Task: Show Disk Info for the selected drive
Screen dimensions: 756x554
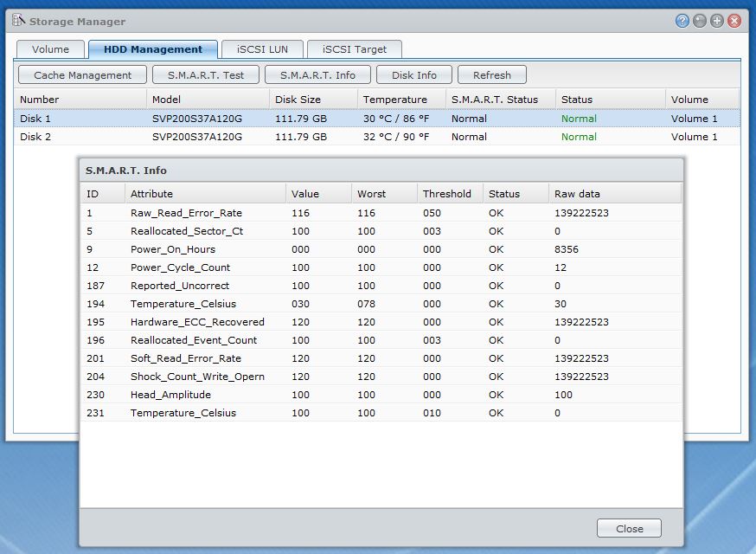Action: [x=414, y=75]
